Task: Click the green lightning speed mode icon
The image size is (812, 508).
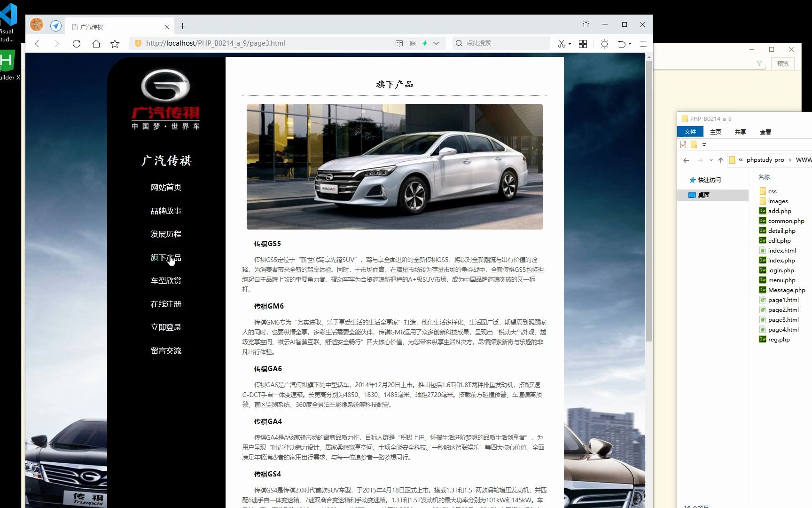Action: pos(425,43)
